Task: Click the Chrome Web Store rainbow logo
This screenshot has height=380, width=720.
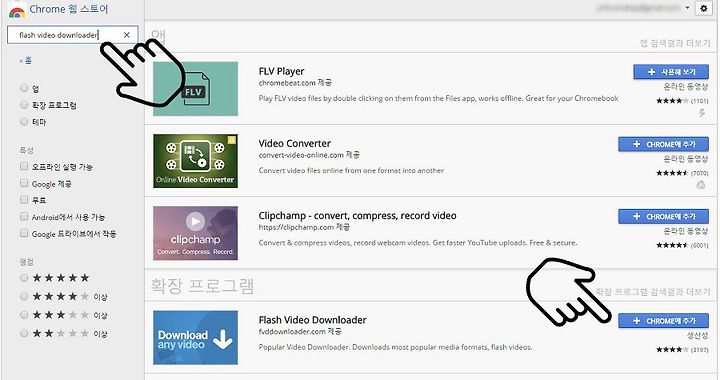Action: click(x=17, y=11)
